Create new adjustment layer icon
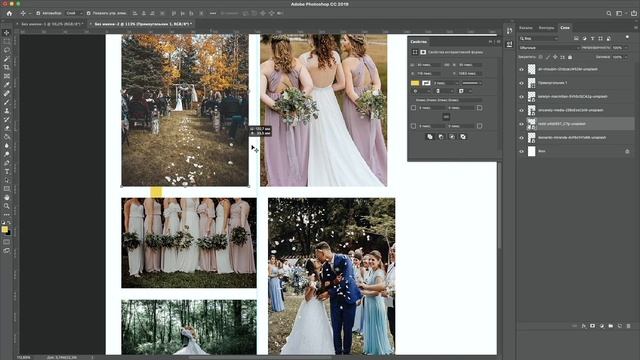 point(602,326)
